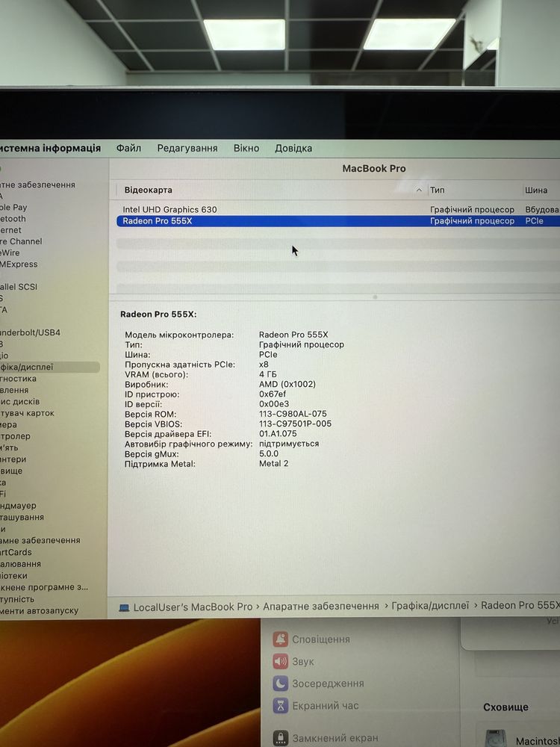Select Bluetooth in the sidebar
This screenshot has width=560, height=747.
point(13,219)
